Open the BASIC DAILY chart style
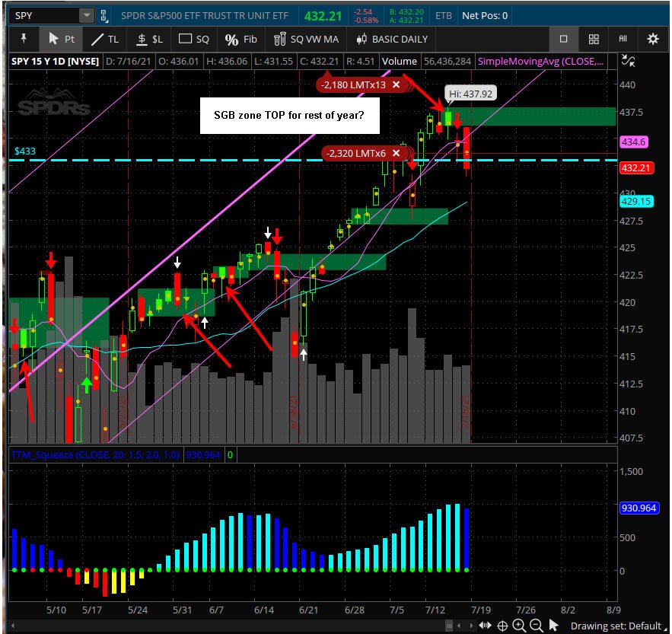 (392, 40)
